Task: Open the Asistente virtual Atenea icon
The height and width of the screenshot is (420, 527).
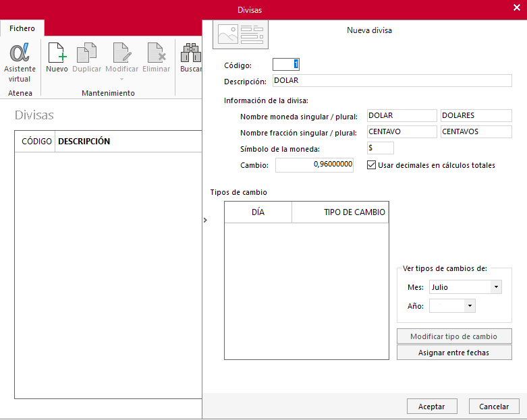Action: point(20,53)
